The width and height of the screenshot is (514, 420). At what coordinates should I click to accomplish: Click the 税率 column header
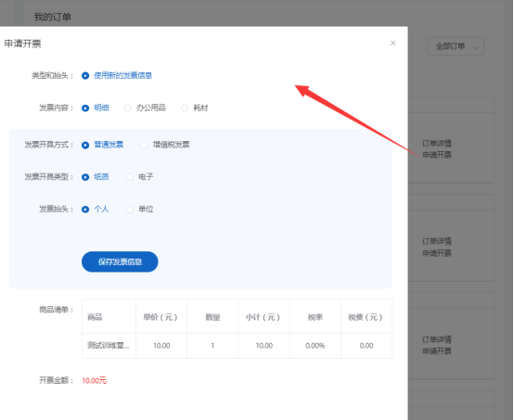[x=315, y=317]
